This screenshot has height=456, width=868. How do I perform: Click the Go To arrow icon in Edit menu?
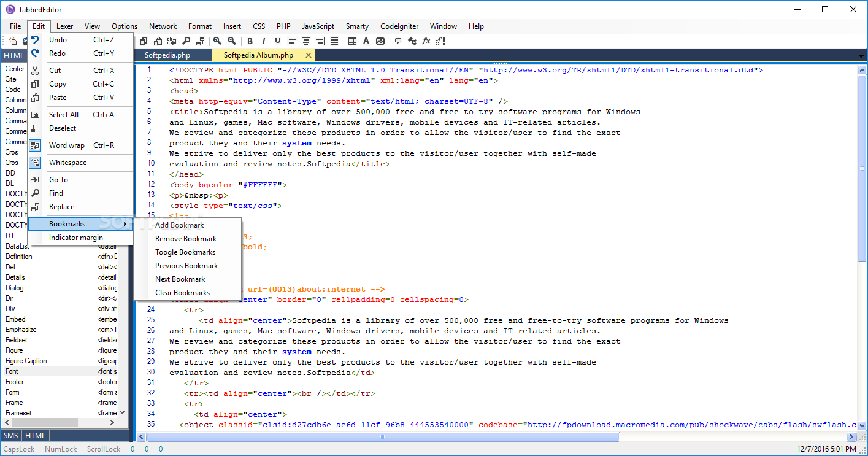point(36,180)
